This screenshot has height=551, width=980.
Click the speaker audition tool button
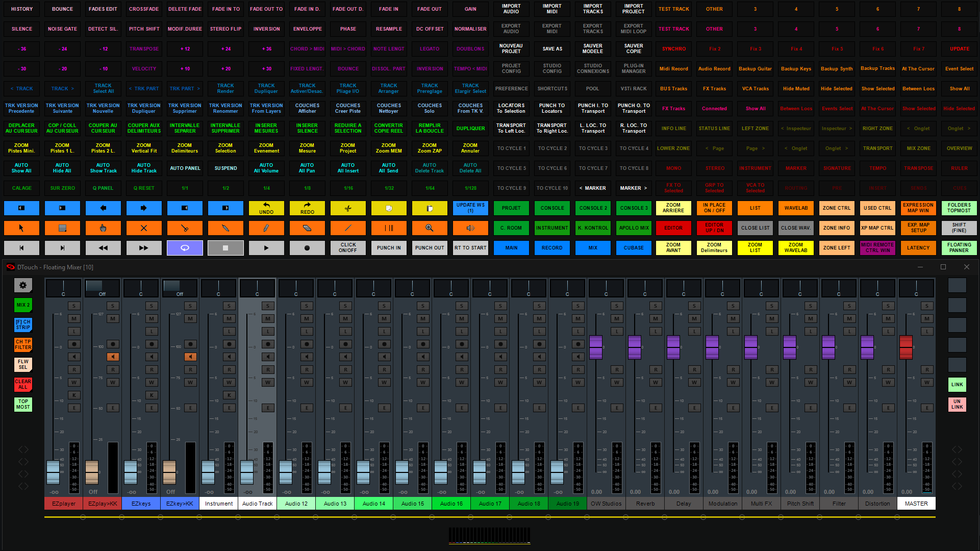470,228
